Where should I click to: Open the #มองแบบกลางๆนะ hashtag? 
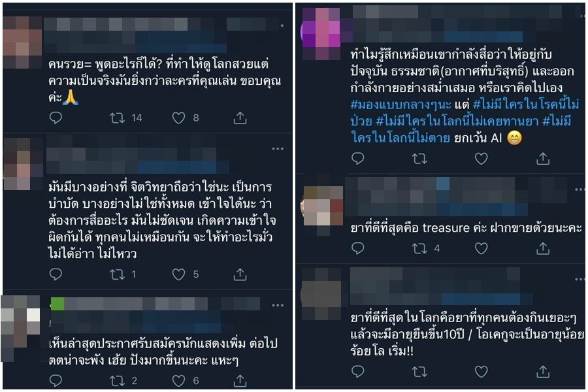(x=400, y=105)
